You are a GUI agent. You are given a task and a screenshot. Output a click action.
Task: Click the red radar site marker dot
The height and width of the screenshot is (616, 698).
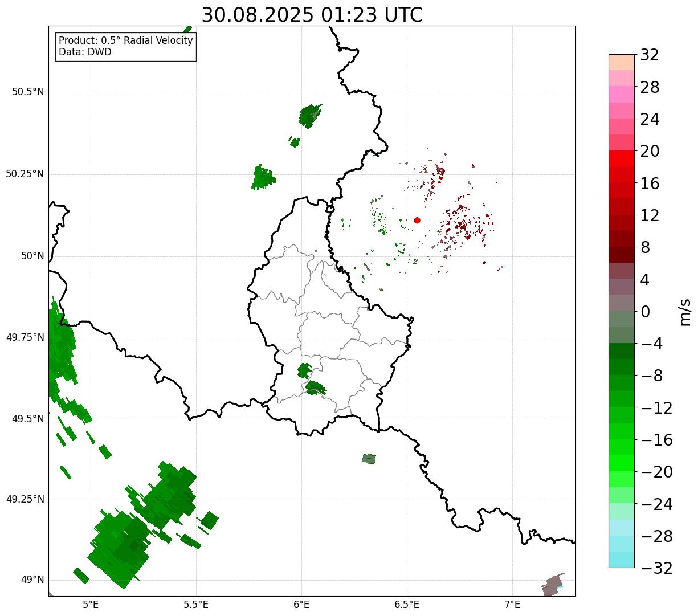coord(417,220)
